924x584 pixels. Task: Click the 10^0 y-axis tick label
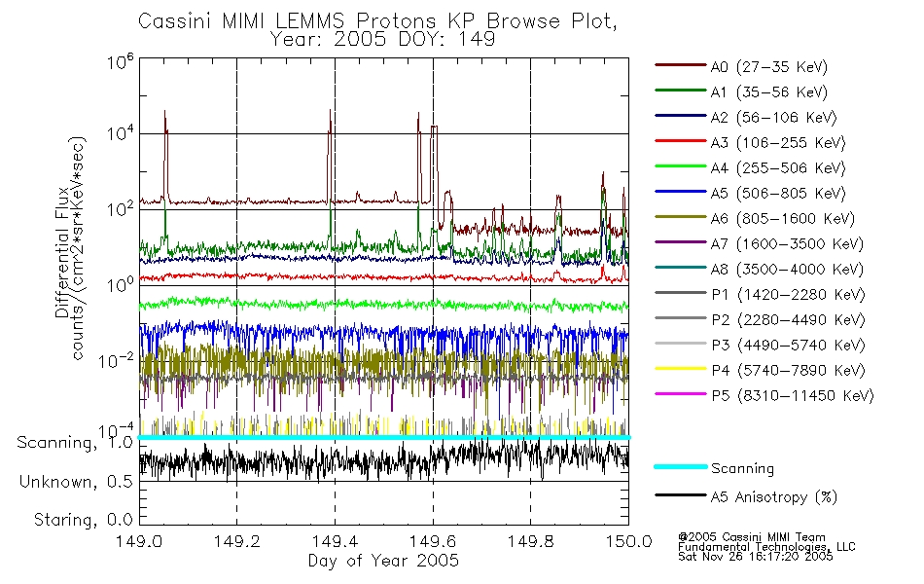point(121,285)
